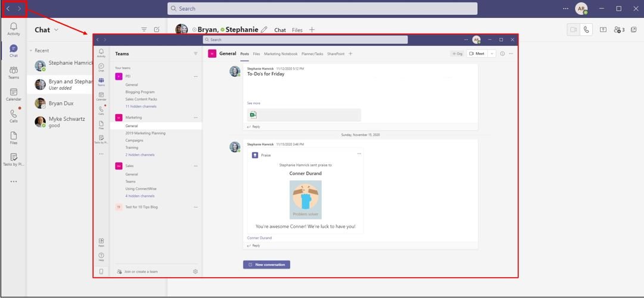This screenshot has height=298, width=644.
Task: Go back using background window's back arrow
Action: (x=8, y=8)
